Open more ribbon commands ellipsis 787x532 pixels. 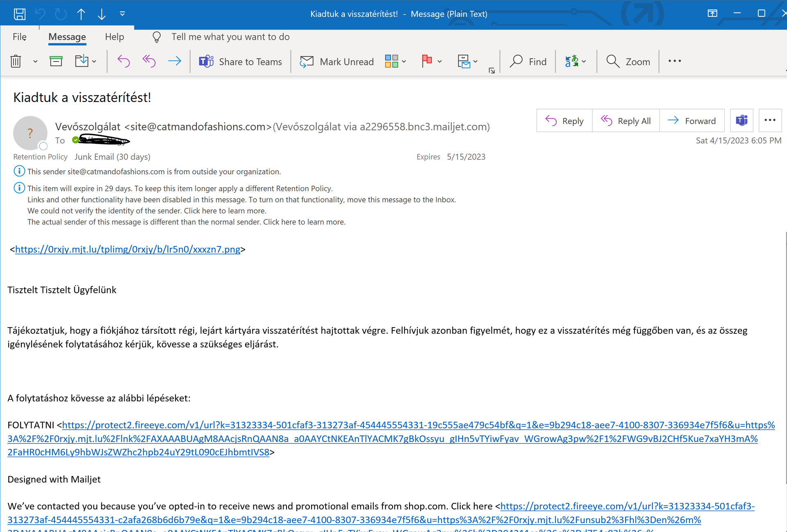pyautogui.click(x=674, y=61)
